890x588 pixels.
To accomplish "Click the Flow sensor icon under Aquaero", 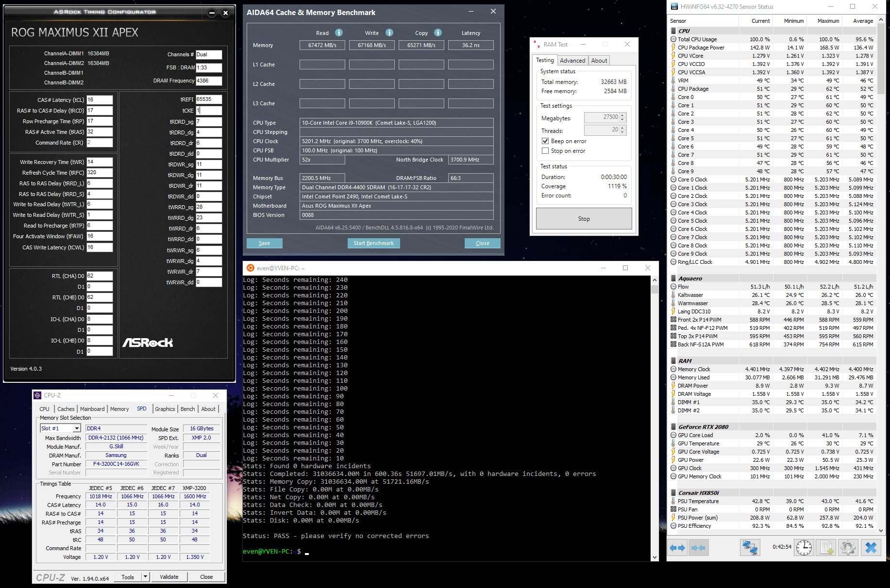I will [x=673, y=287].
